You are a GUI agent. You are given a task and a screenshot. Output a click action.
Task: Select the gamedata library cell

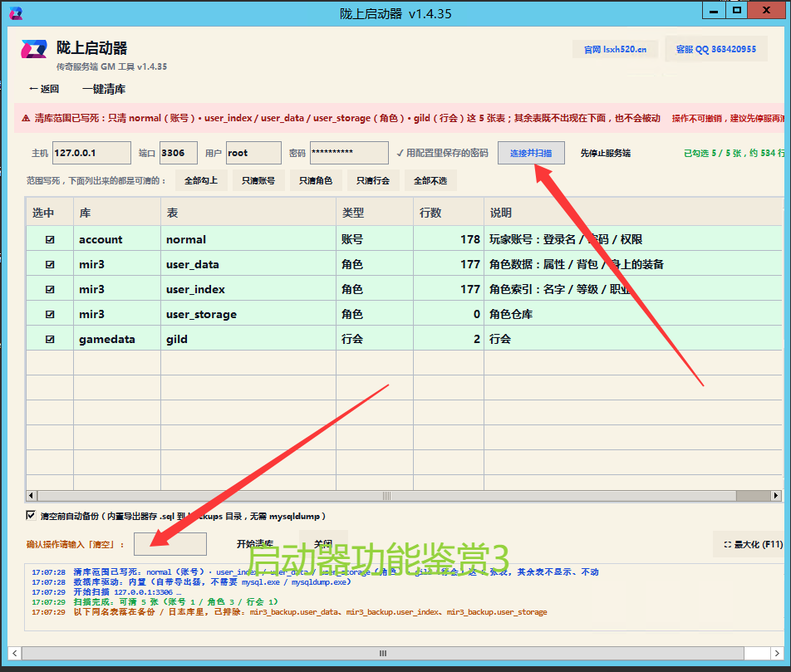pyautogui.click(x=117, y=340)
